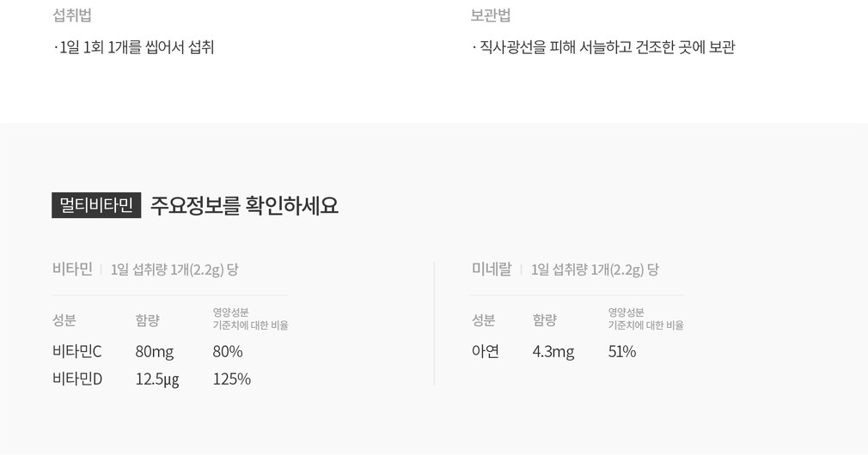
Task: Click the 80% ratio value
Action: point(228,351)
